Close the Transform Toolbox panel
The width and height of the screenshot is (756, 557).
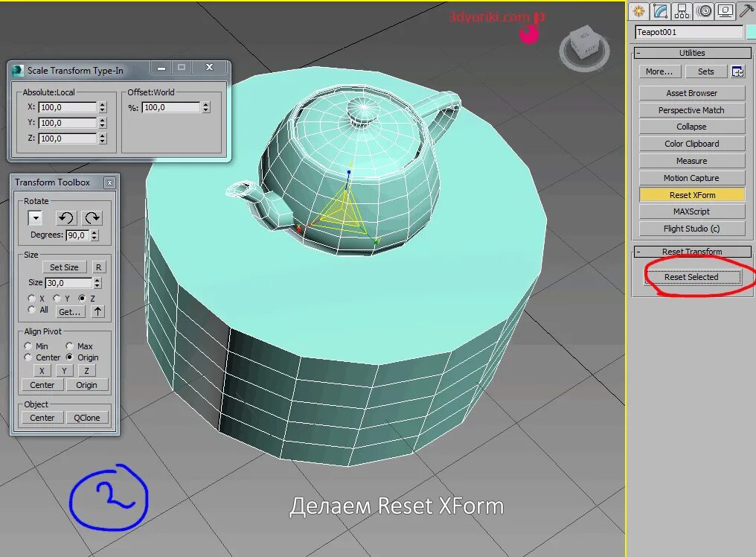coord(109,182)
